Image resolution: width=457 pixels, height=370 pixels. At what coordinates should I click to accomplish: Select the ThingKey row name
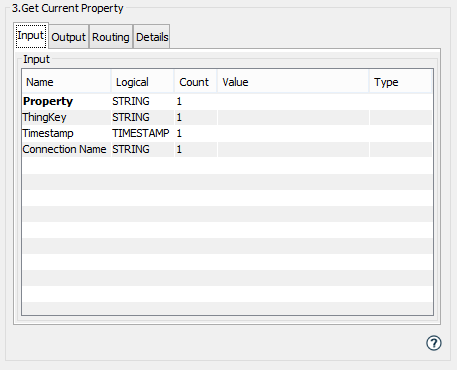(x=44, y=117)
